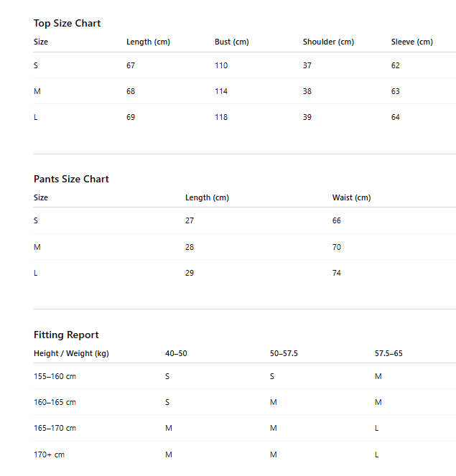Select bust value 118 for size L
The width and height of the screenshot is (456, 476).
point(221,117)
